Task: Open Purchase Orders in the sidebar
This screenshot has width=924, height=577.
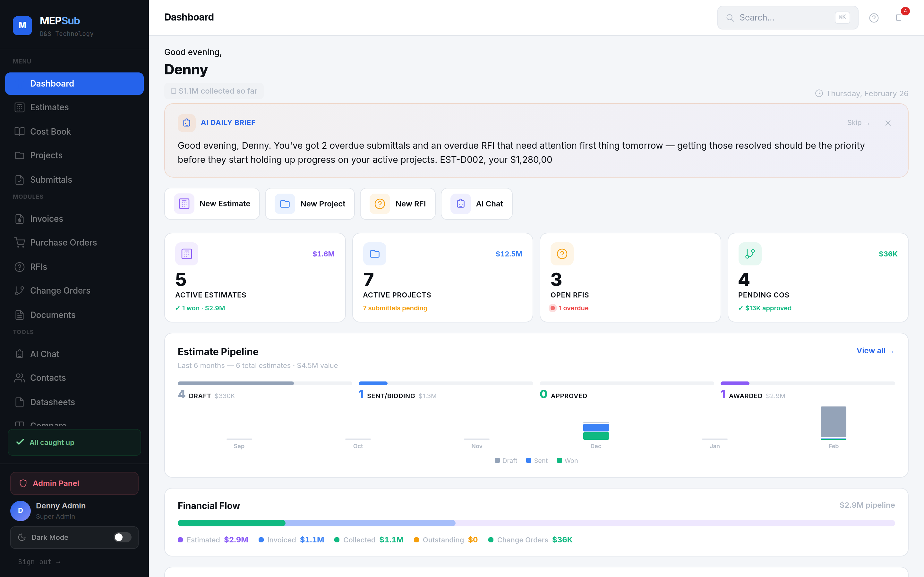Action: pyautogui.click(x=63, y=242)
